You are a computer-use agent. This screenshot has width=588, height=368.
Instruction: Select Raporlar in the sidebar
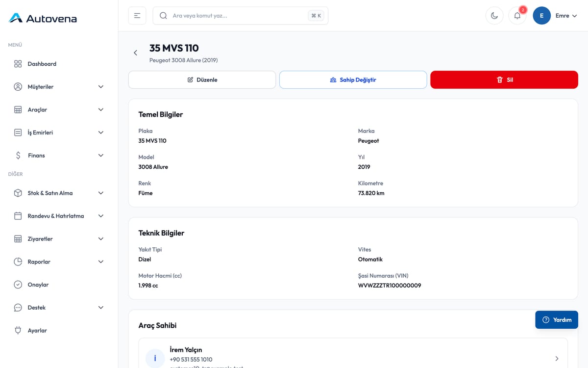59,262
